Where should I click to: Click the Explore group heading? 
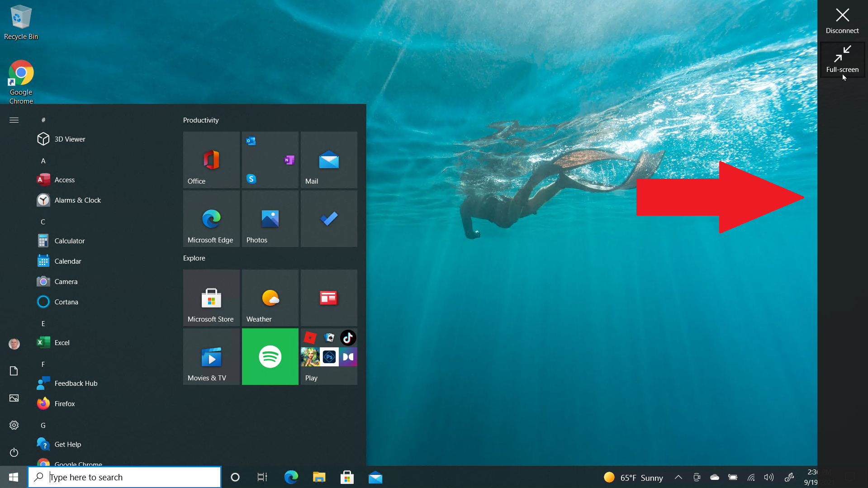pyautogui.click(x=194, y=258)
